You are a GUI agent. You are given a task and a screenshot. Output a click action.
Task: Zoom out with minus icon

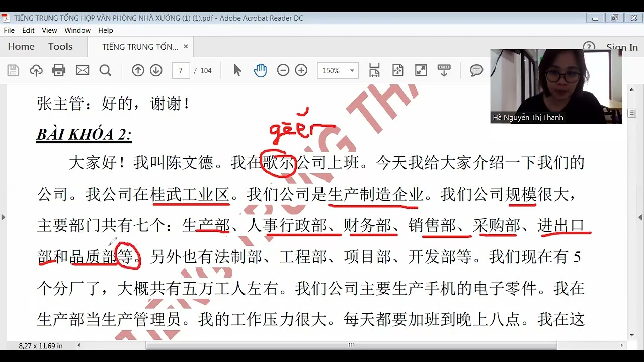point(283,71)
